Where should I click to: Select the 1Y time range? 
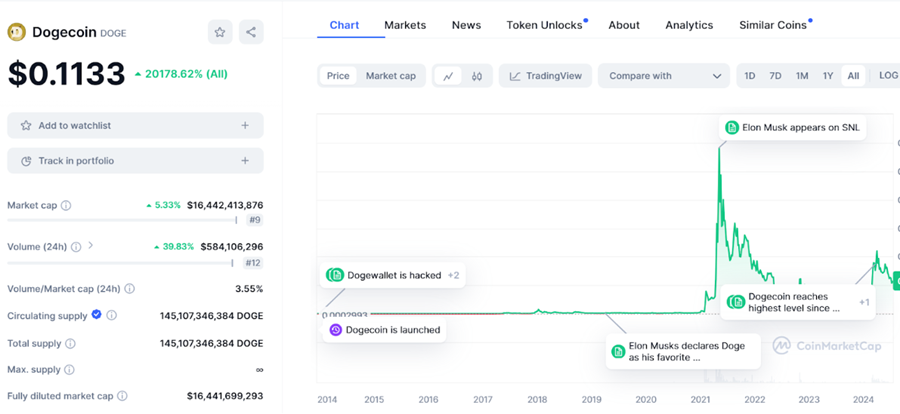(x=828, y=76)
